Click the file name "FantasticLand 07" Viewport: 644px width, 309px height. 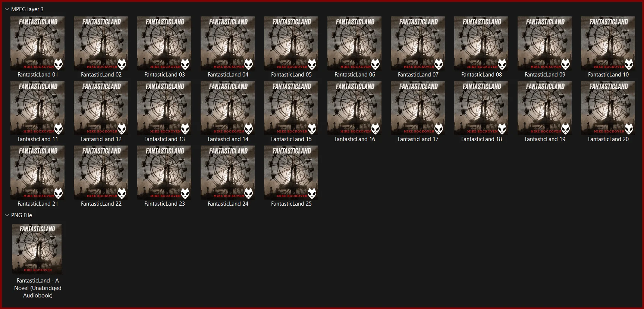(x=418, y=75)
